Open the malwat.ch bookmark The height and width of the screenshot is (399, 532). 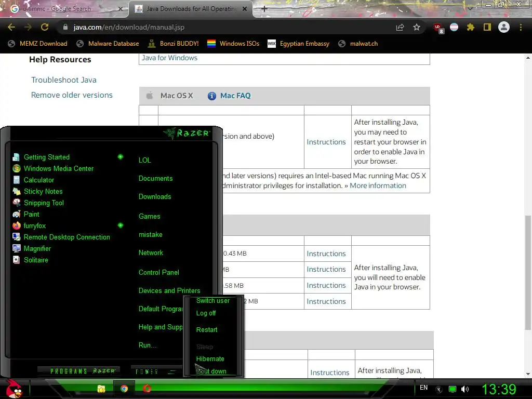pos(358,44)
